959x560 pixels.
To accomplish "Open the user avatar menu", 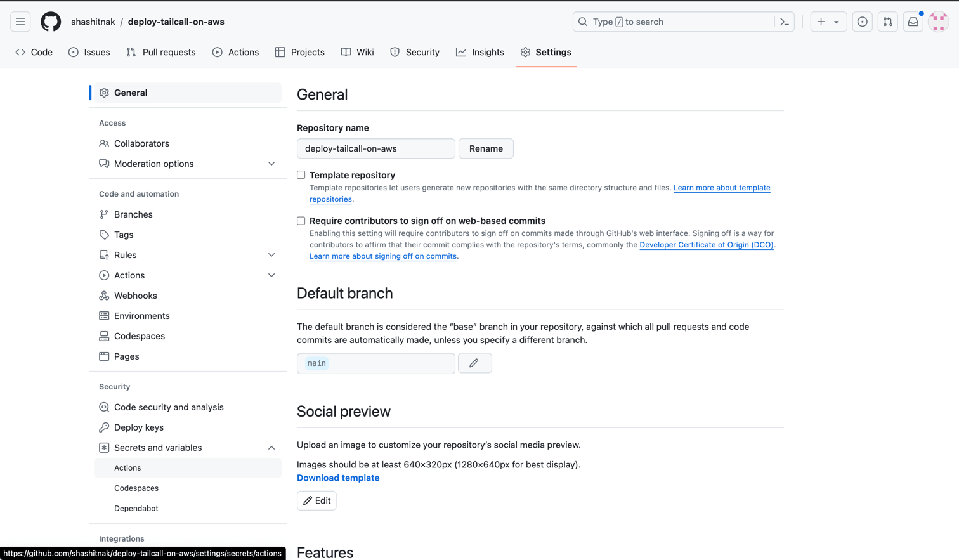I will (x=938, y=22).
